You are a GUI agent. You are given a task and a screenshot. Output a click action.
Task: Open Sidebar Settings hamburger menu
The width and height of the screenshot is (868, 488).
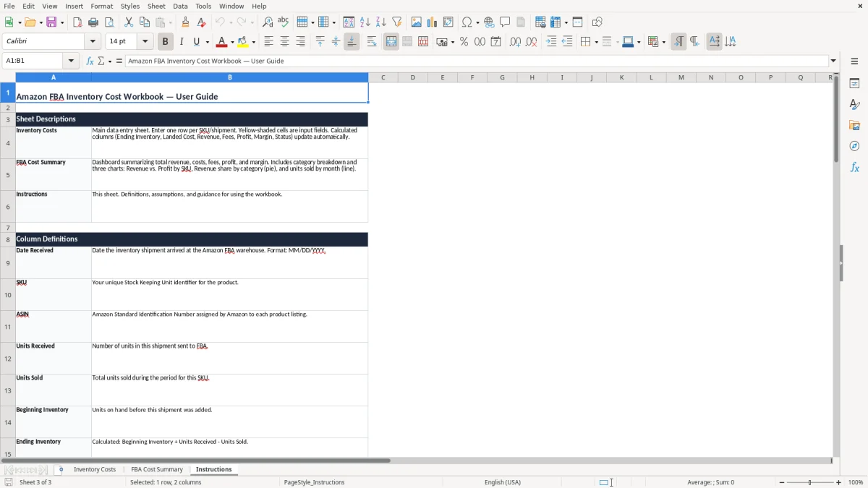[854, 61]
